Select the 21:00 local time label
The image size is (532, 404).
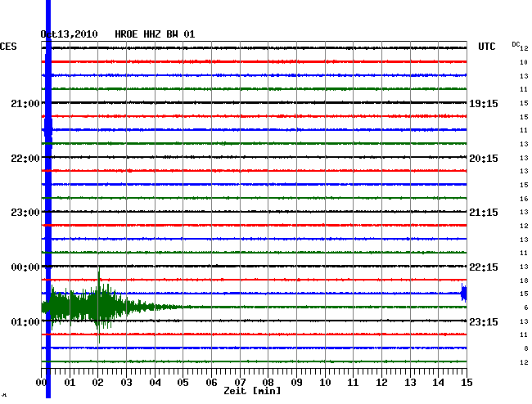tap(25, 103)
